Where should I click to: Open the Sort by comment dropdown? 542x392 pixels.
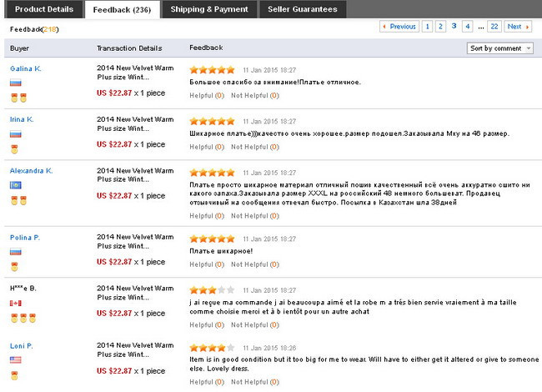pos(500,48)
